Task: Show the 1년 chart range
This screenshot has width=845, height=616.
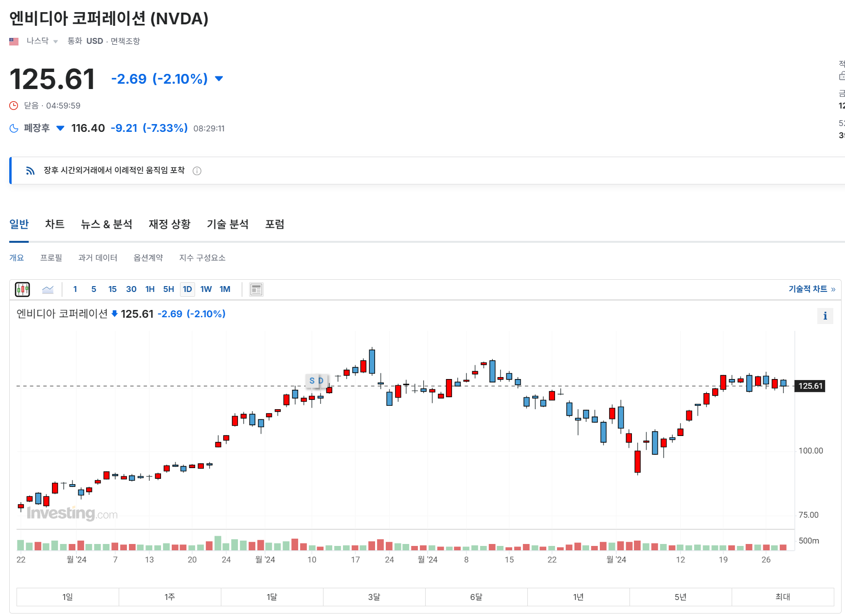Action: coord(578,597)
